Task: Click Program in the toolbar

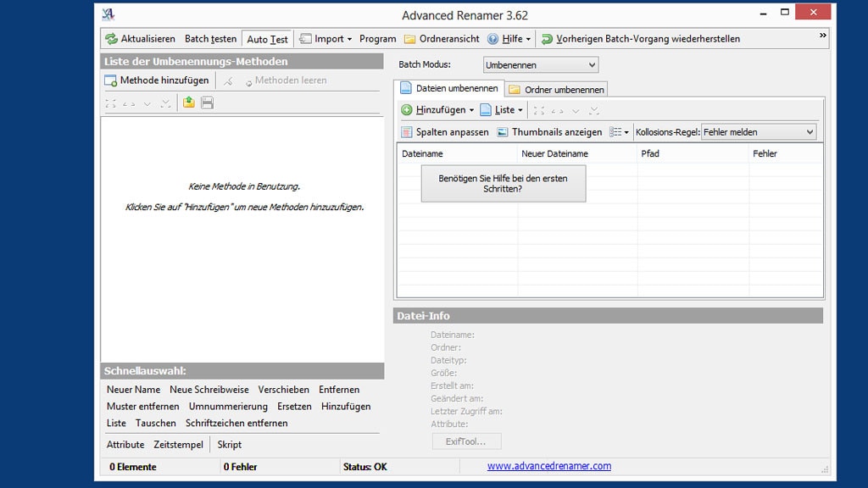Action: click(377, 39)
